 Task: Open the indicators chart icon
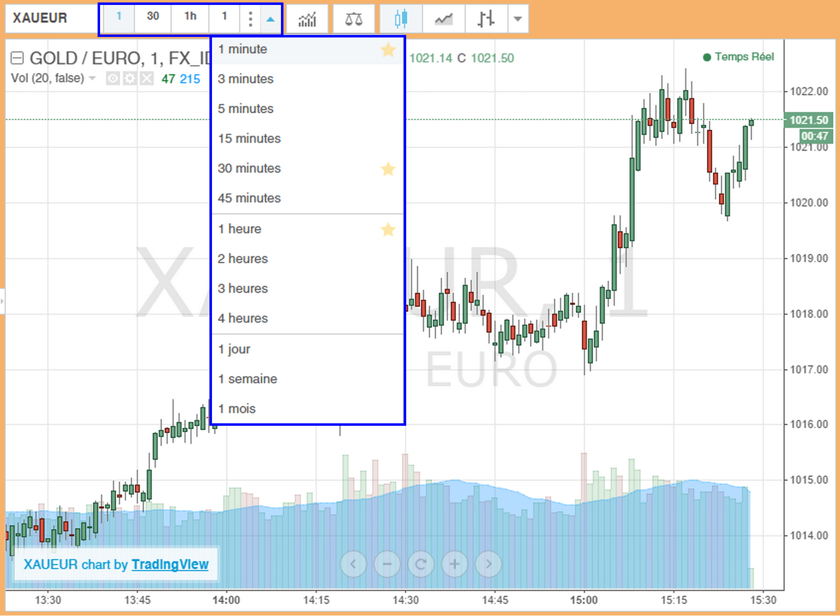pyautogui.click(x=307, y=19)
